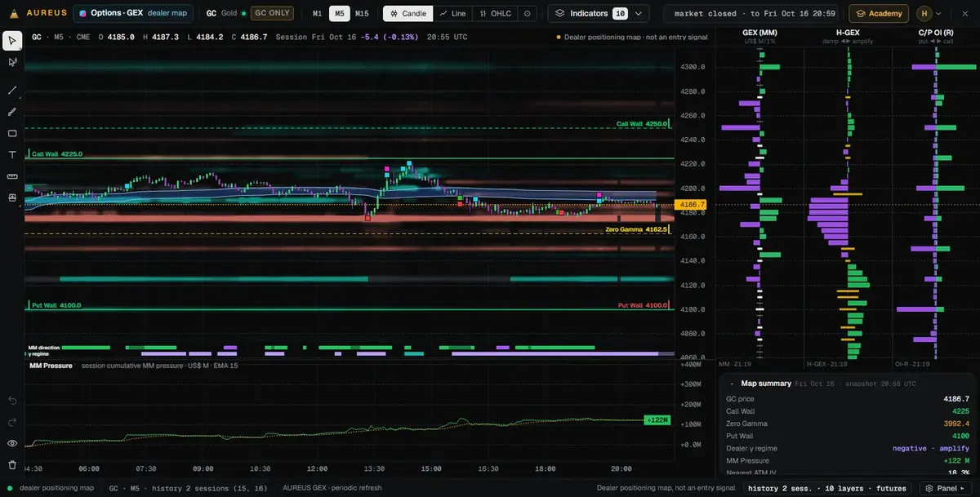980x497 pixels.
Task: Delete drawings with the trash icon
Action: coord(12,465)
